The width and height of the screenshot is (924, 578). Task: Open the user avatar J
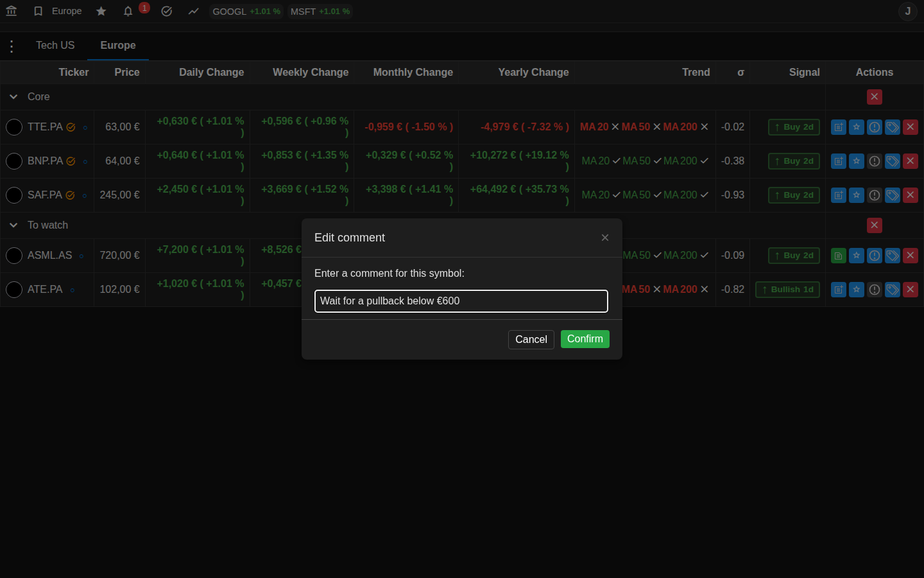pos(908,11)
